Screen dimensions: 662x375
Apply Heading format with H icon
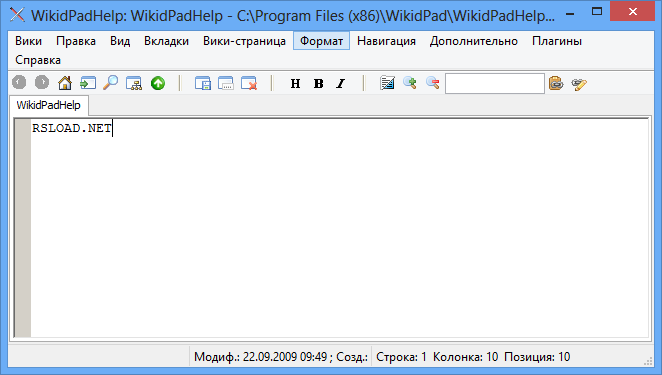click(296, 84)
